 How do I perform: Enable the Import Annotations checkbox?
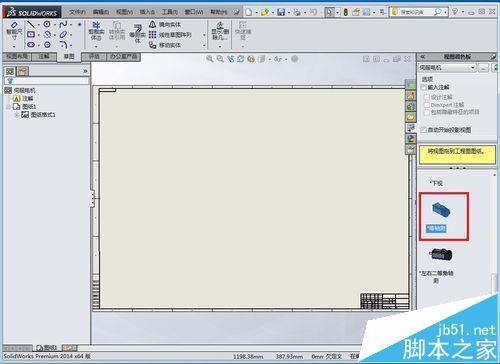424,87
